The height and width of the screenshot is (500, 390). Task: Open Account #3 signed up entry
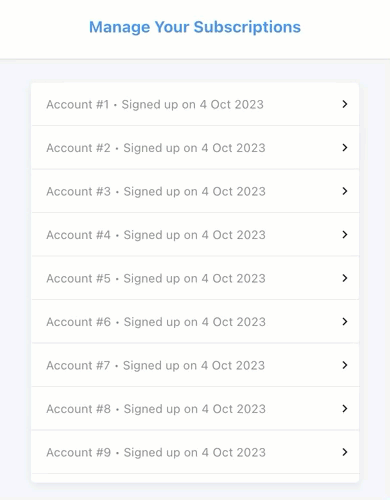(195, 191)
